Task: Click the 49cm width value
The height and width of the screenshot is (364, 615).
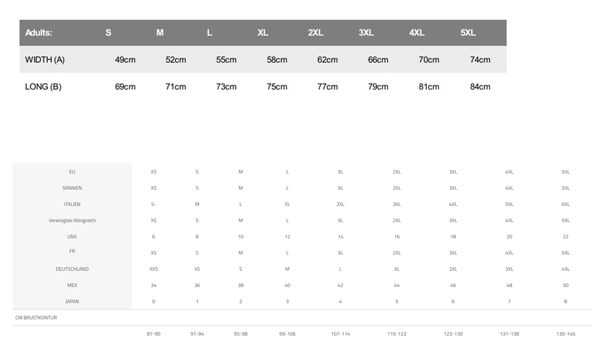Action: pos(125,60)
